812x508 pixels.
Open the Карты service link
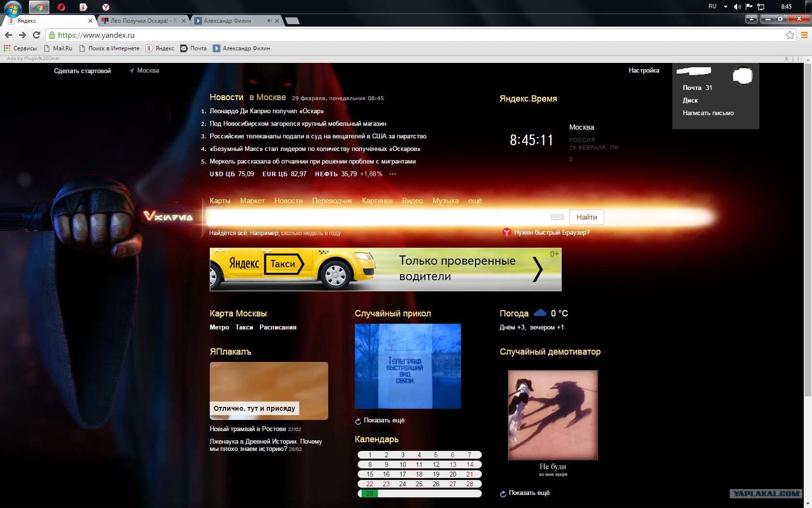coord(220,201)
